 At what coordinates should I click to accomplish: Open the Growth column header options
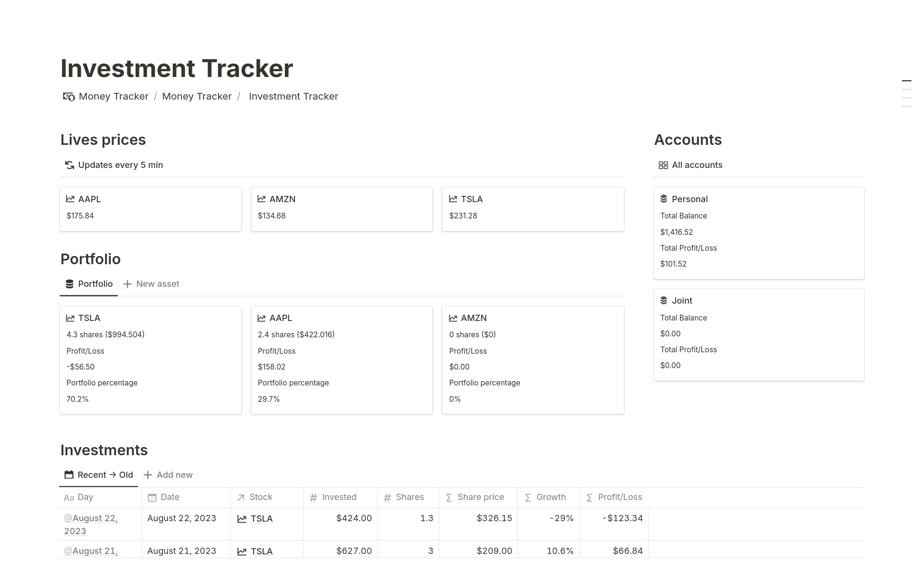[x=550, y=497]
